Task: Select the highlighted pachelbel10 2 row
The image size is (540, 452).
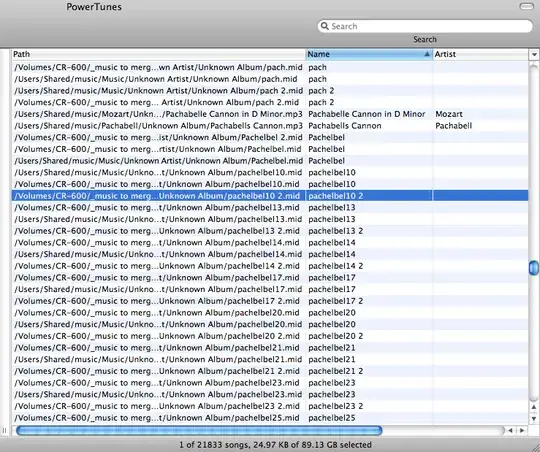Action: click(270, 196)
